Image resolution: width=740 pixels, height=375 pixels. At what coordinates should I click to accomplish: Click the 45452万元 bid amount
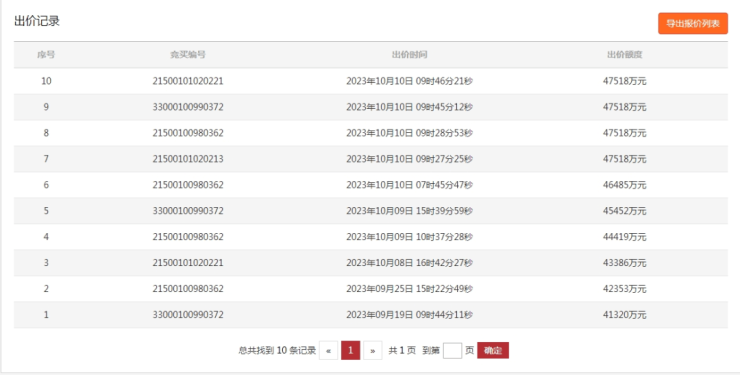pos(624,211)
